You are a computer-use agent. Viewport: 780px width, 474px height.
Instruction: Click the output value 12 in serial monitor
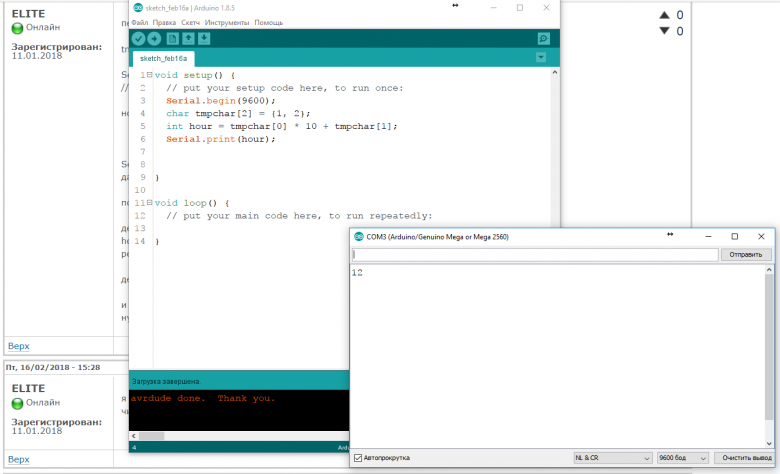[x=357, y=273]
